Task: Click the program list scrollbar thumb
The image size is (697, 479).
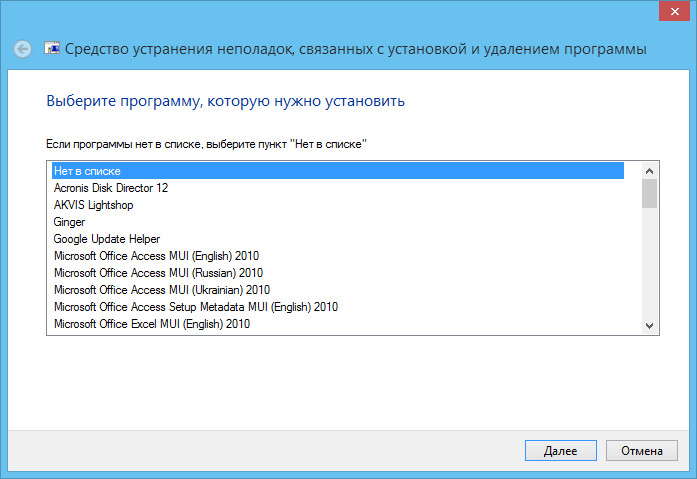Action: [x=649, y=193]
